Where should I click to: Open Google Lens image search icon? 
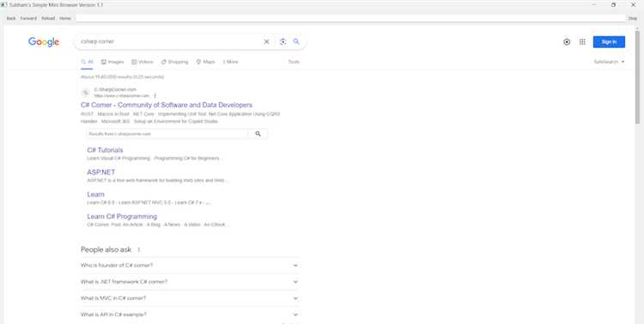coord(283,41)
